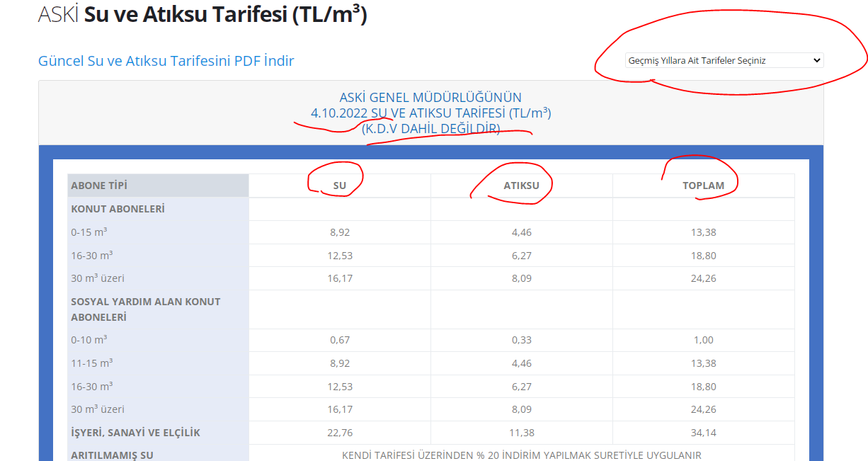Open the past years tariff dropdown
The width and height of the screenshot is (868, 461).
pos(724,61)
